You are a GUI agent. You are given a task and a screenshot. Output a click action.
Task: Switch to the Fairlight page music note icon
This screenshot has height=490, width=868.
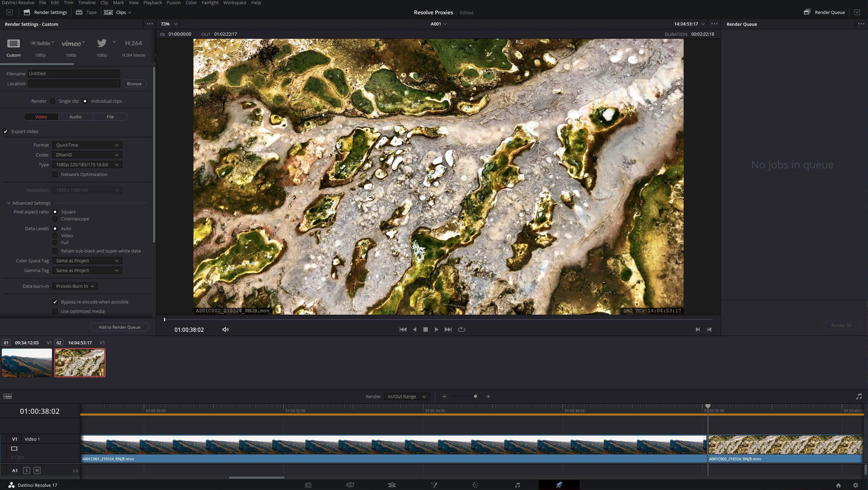click(517, 485)
